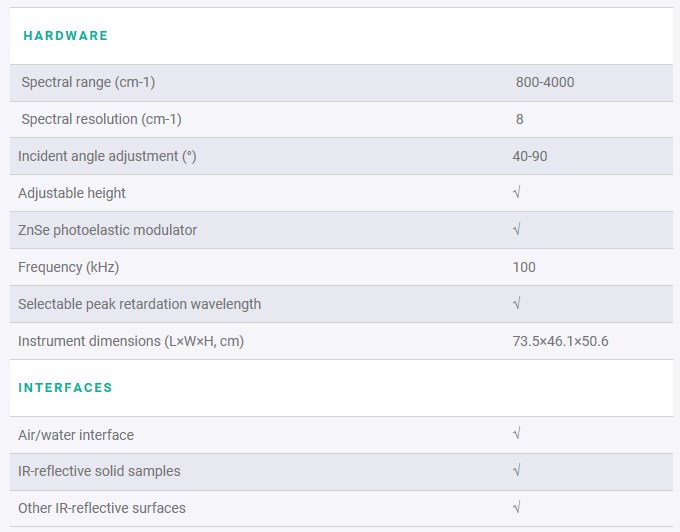Click the frequency value 100
The height and width of the screenshot is (532, 680).
click(x=524, y=267)
